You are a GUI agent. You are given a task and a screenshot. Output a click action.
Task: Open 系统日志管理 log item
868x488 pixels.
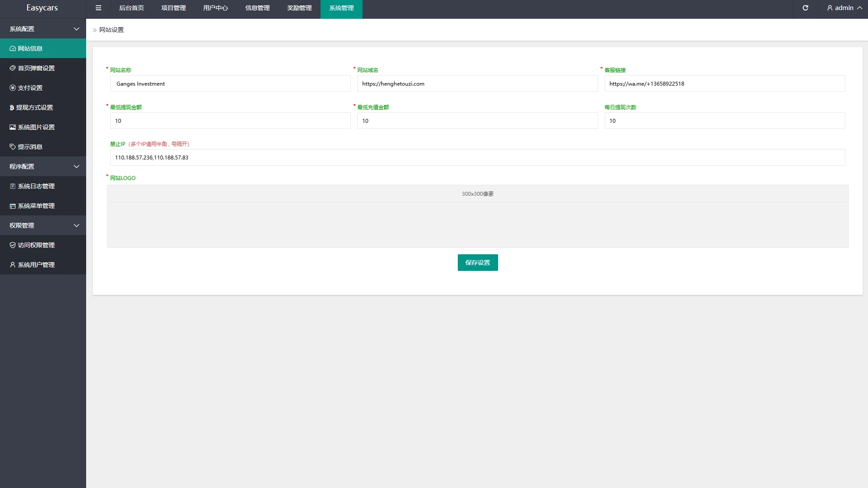(36, 186)
